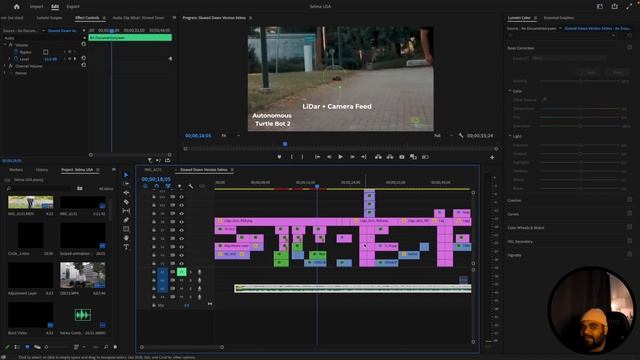Screen dimensions: 640x360
Task: Switch to the Import workspace tab
Action: click(x=36, y=7)
